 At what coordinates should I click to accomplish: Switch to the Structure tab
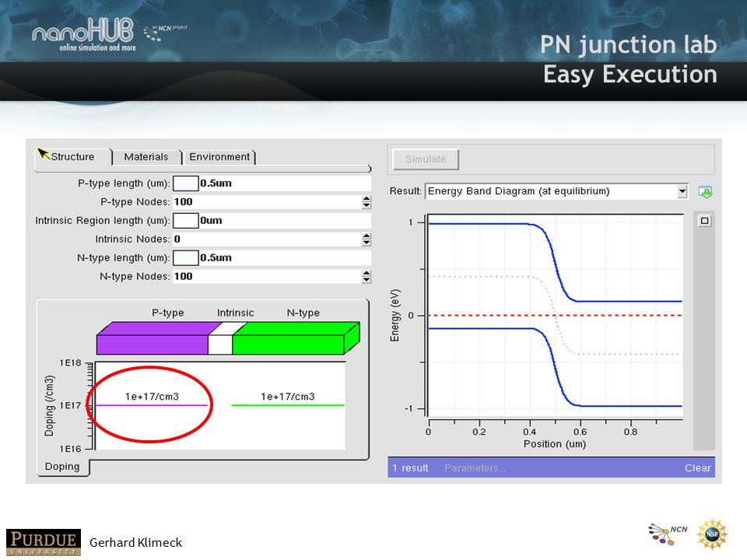click(72, 156)
